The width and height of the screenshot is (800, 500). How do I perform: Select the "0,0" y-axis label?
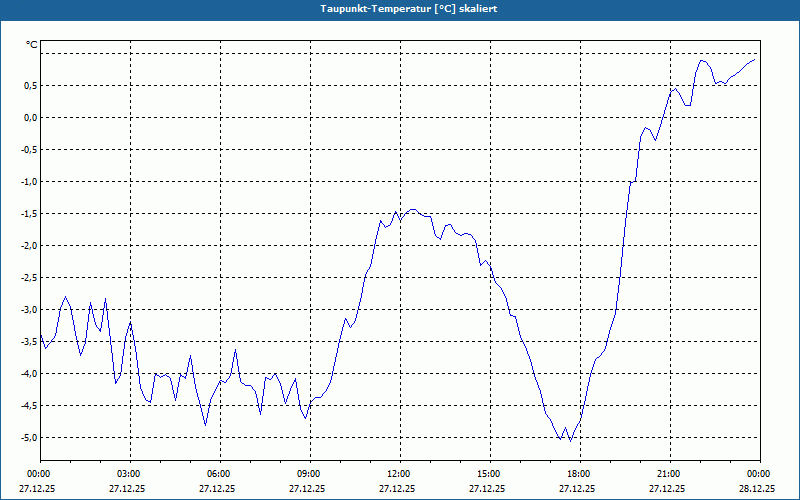pyautogui.click(x=32, y=118)
